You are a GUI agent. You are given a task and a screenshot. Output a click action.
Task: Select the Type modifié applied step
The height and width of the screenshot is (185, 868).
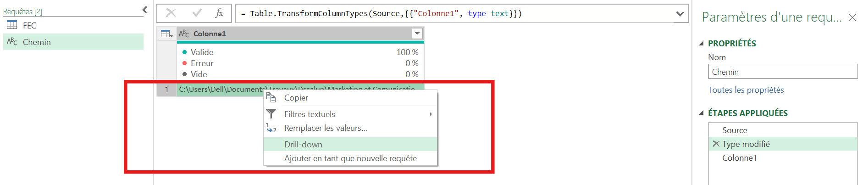[783, 144]
